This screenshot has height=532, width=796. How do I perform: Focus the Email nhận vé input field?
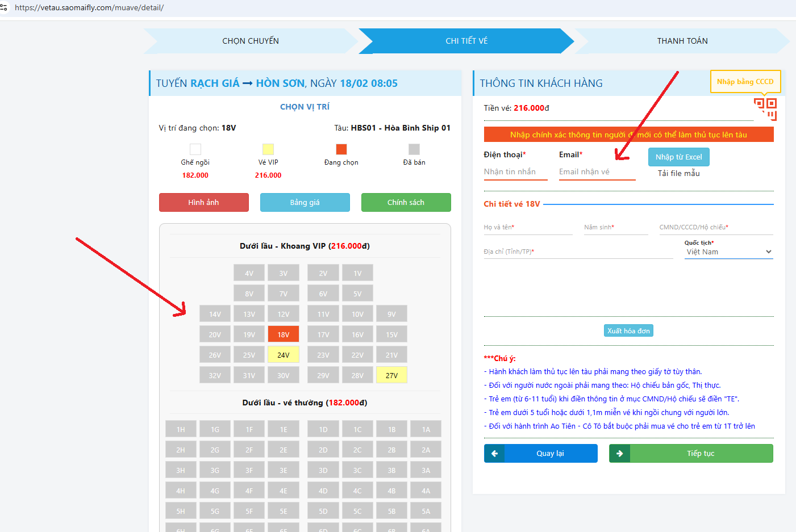click(597, 172)
